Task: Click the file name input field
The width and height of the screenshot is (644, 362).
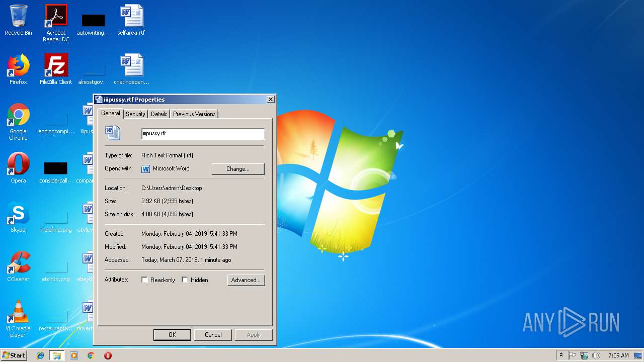Action: coord(203,134)
